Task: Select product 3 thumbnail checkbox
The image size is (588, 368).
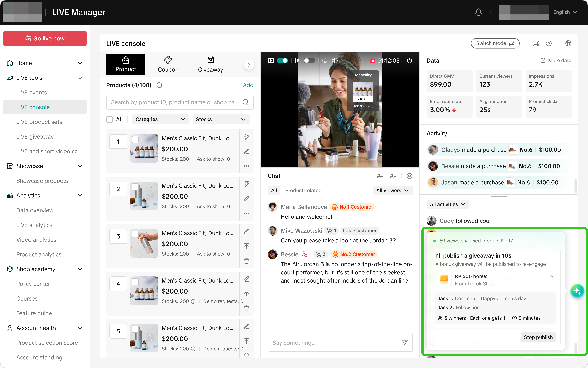Action: (x=135, y=234)
